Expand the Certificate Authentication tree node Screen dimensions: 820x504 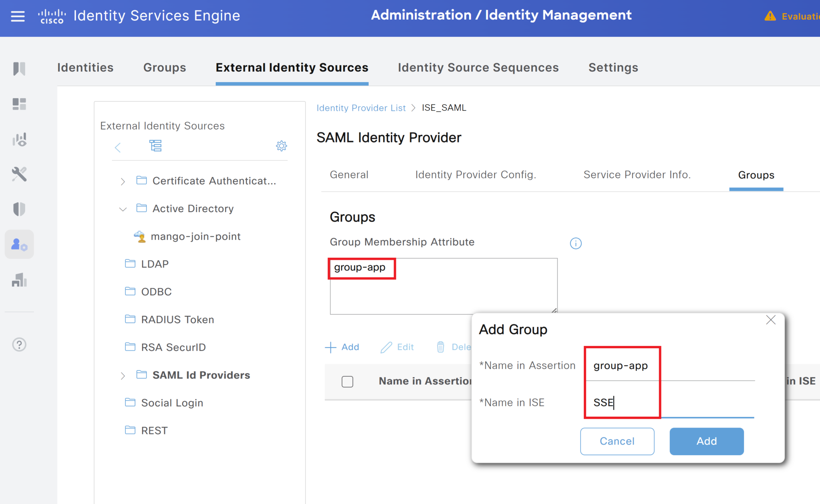point(123,181)
